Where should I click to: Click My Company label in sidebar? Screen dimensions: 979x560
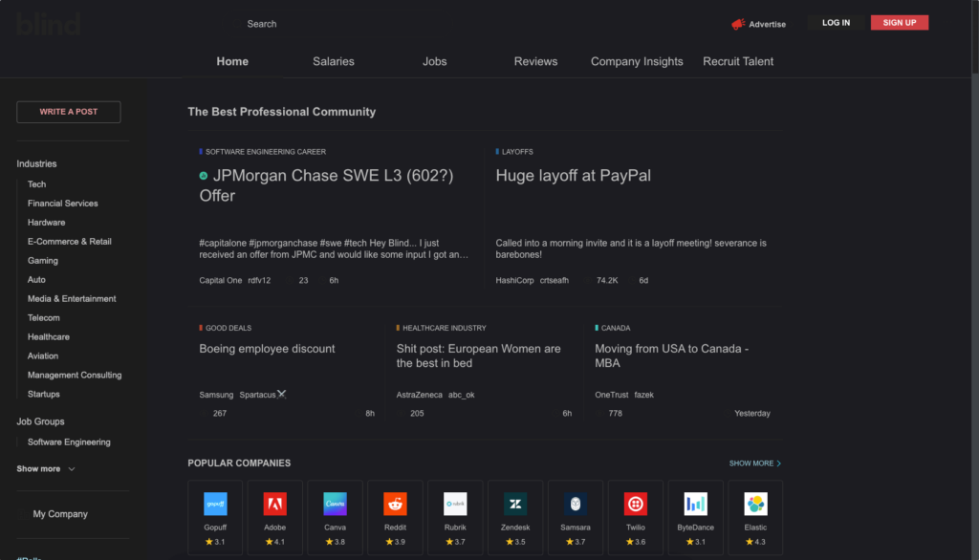click(x=60, y=514)
